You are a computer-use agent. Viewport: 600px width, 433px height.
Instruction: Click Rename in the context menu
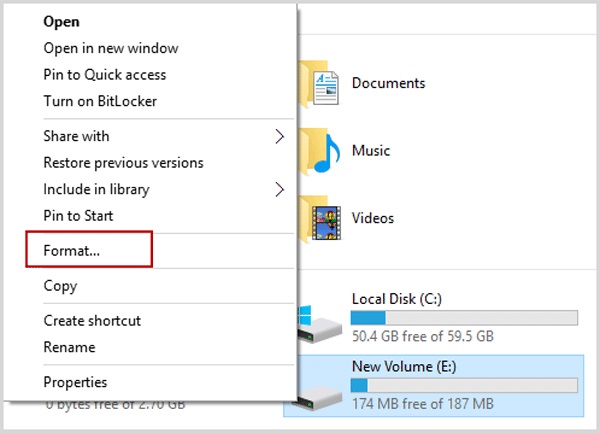pos(70,347)
